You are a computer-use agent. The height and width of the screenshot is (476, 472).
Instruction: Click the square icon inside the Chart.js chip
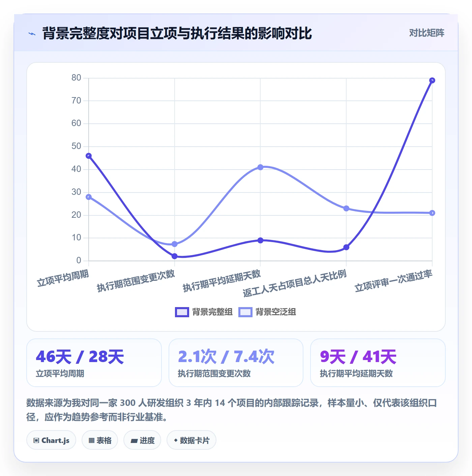coord(36,441)
